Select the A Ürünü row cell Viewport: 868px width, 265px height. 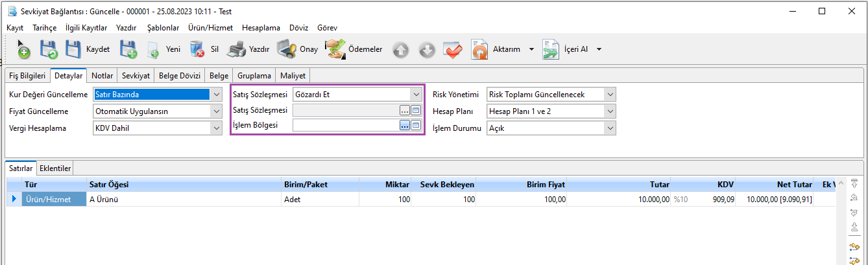coord(183,200)
